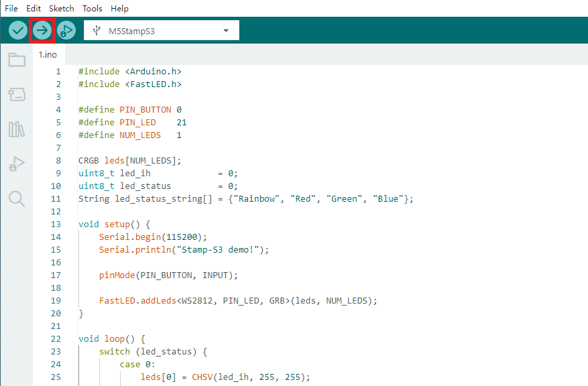Image resolution: width=588 pixels, height=386 pixels.
Task: Click the "Rainbow" string literal
Action: point(257,198)
